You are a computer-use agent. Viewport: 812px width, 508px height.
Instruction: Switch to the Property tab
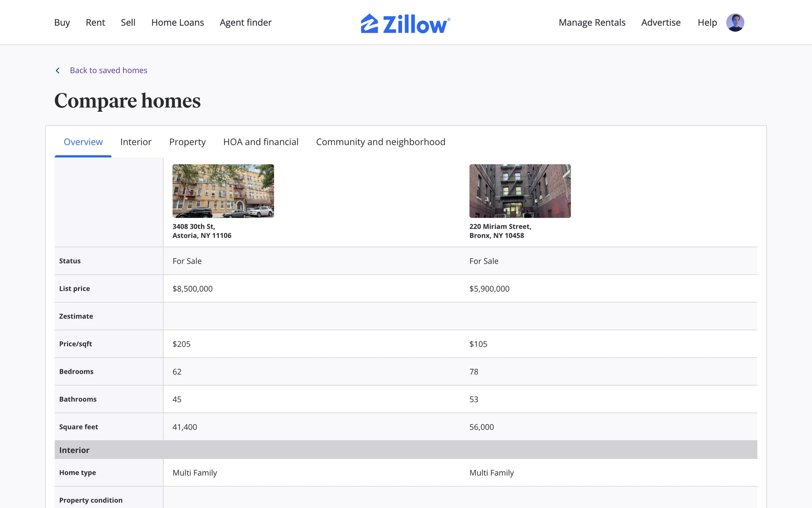click(187, 142)
